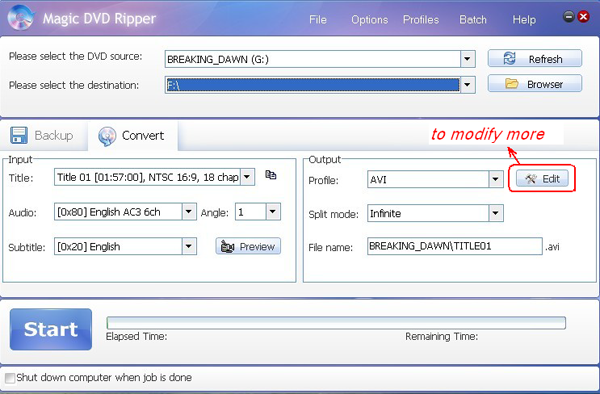
Task: Expand the Audio track dropdown
Action: pyautogui.click(x=189, y=212)
